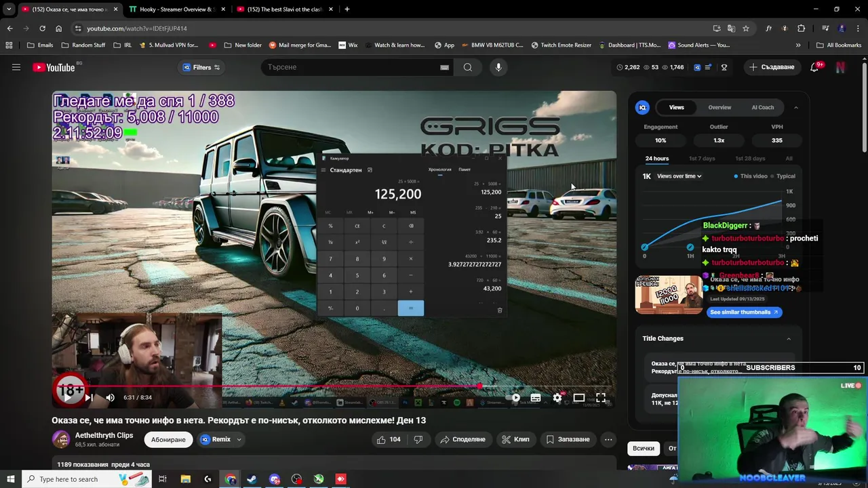The height and width of the screenshot is (488, 868).
Task: Enter fullscreen mode in player
Action: coord(601,398)
